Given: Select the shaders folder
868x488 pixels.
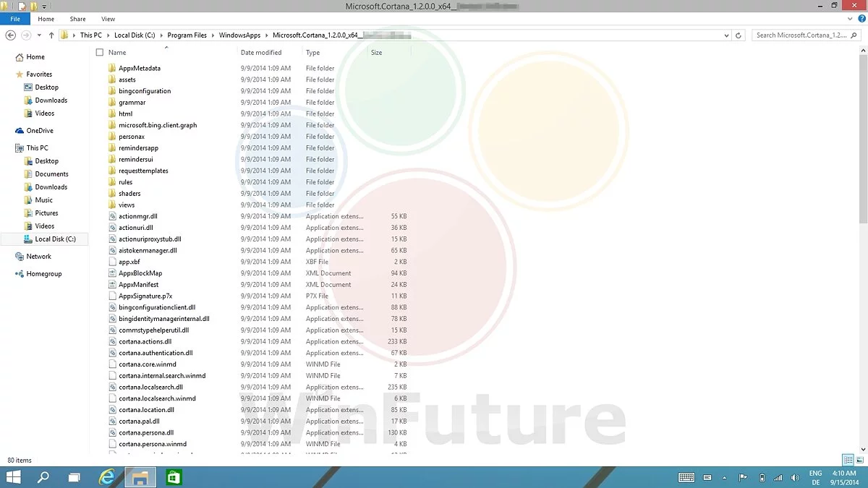Looking at the screenshot, I should coord(129,193).
